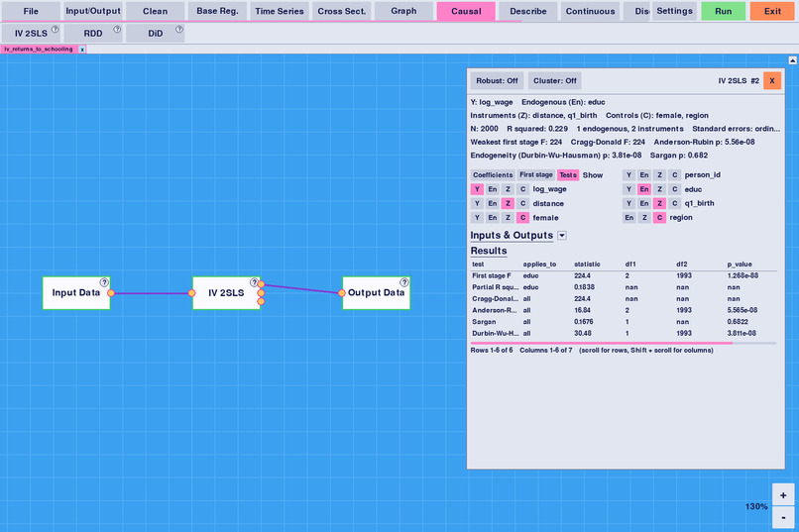The height and width of the screenshot is (532, 799).
Task: Open the Describe menu
Action: coord(528,11)
